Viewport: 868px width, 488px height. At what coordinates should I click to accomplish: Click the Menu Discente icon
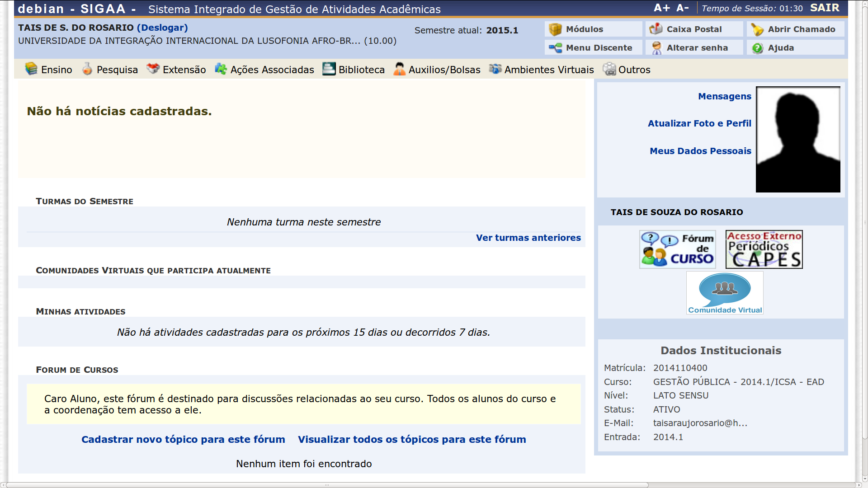click(x=555, y=48)
